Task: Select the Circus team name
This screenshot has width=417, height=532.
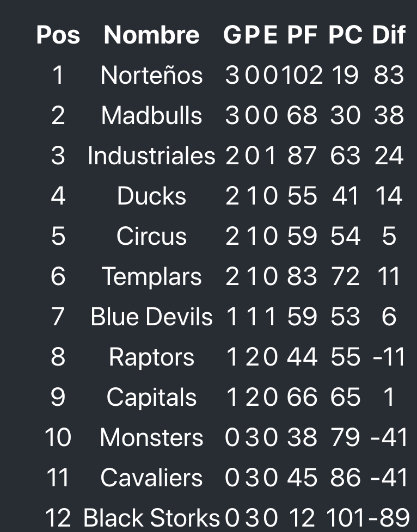Action: tap(151, 236)
